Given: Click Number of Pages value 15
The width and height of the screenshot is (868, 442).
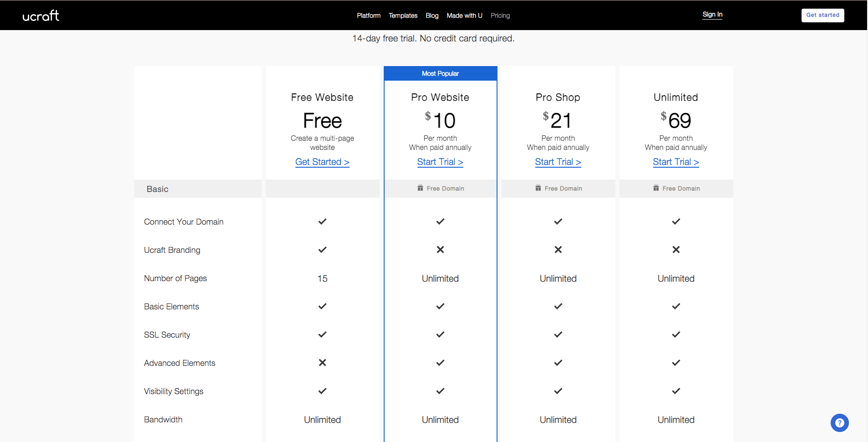Looking at the screenshot, I should coord(322,278).
